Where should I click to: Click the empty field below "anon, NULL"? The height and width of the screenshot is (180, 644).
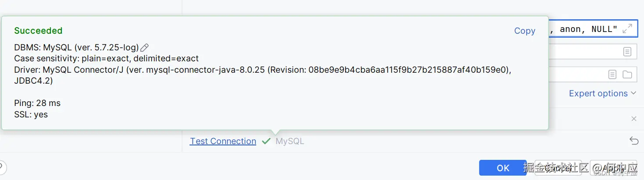click(x=583, y=52)
